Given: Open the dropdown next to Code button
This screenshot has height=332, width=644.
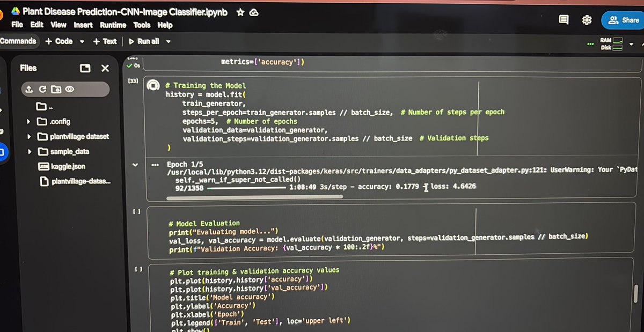Looking at the screenshot, I should (x=81, y=41).
